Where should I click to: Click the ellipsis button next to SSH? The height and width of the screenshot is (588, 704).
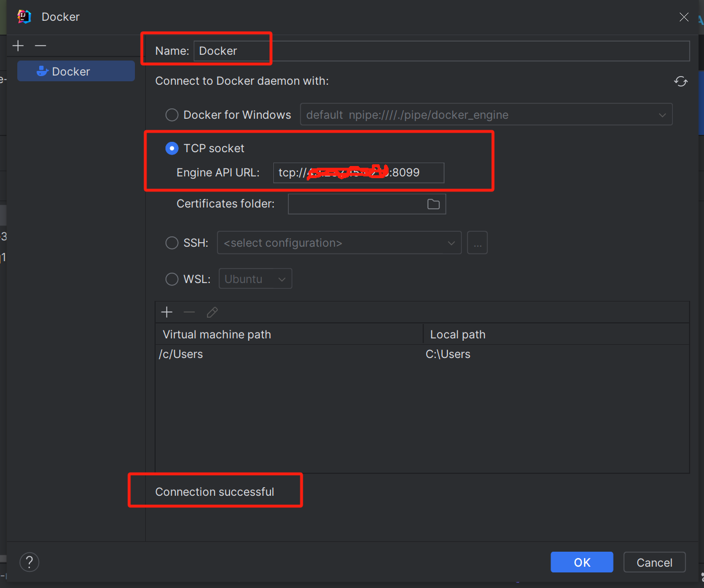(477, 243)
